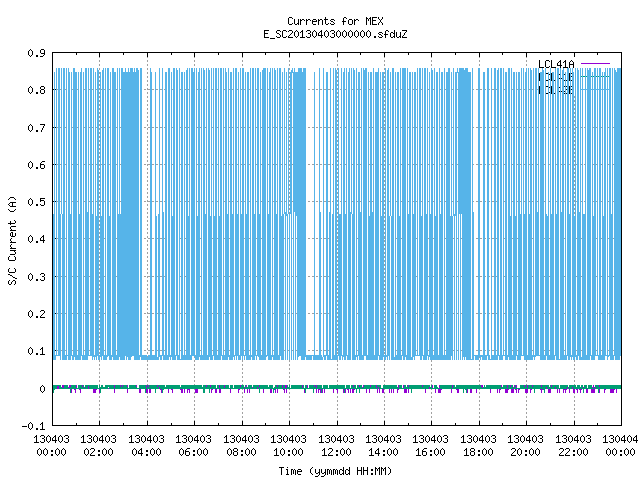640x480 pixels.
Task: Click the '130403 18:00' x-axis tick label
Action: [478, 446]
